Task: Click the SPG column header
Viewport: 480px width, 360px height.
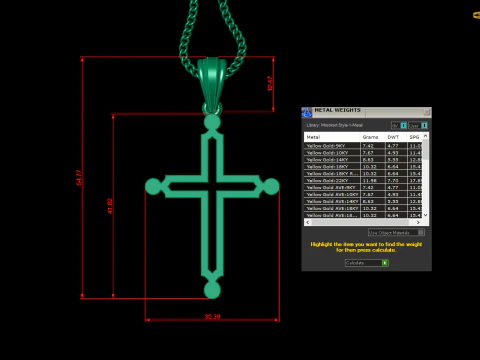Action: tap(414, 137)
